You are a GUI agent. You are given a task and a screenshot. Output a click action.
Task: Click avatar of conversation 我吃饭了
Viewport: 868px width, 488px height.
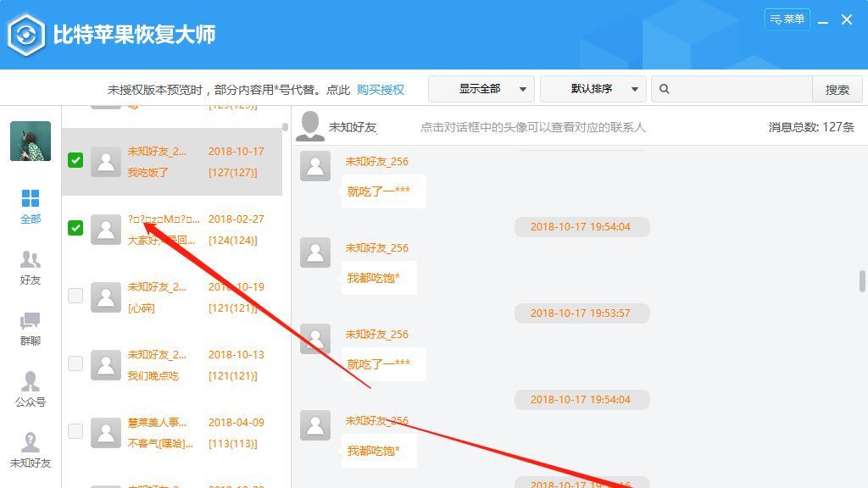point(106,162)
